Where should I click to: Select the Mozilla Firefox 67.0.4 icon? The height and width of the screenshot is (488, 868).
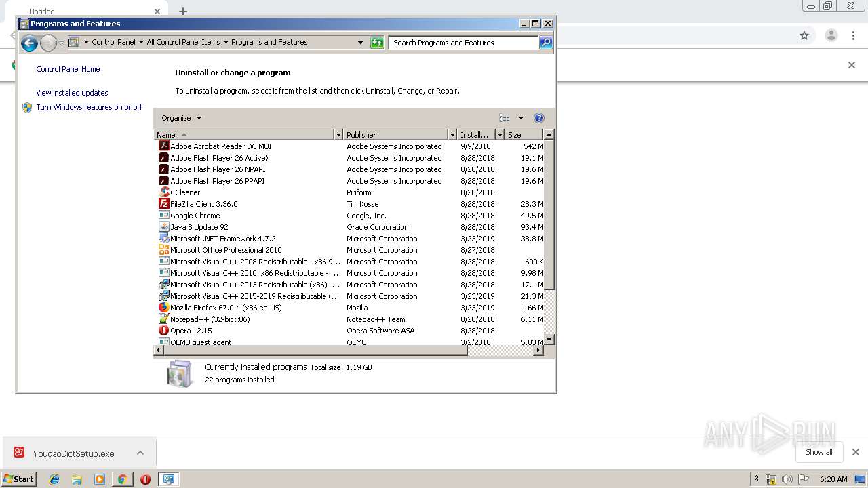(x=163, y=307)
